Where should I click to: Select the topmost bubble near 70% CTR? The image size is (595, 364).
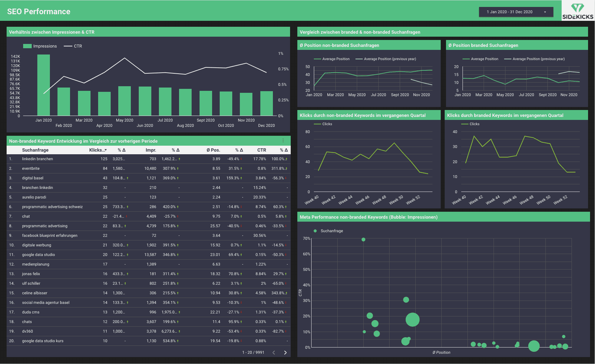pos(363,239)
